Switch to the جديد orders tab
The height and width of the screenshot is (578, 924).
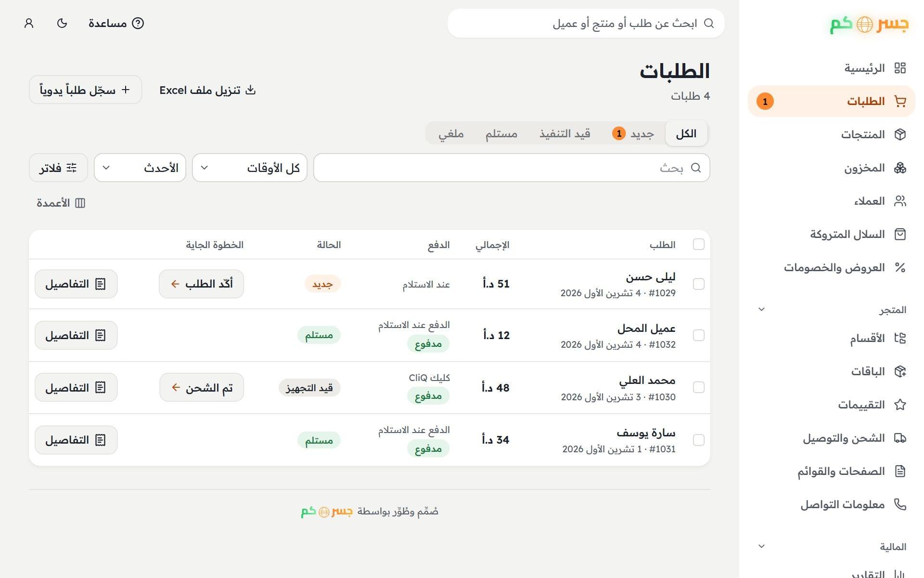(633, 133)
